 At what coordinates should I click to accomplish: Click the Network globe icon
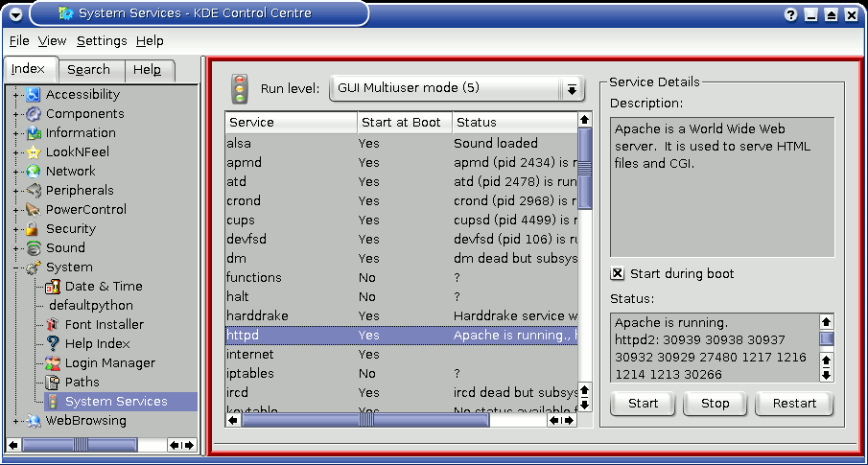tap(34, 171)
